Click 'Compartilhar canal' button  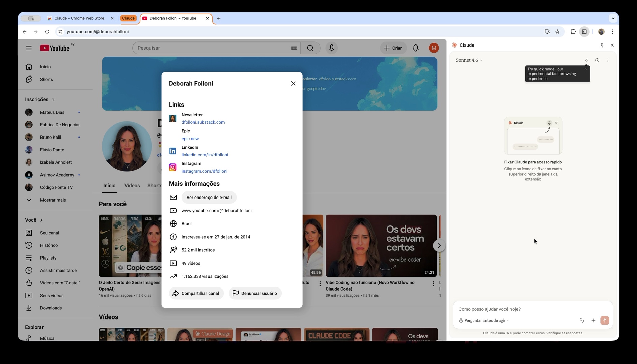click(196, 293)
